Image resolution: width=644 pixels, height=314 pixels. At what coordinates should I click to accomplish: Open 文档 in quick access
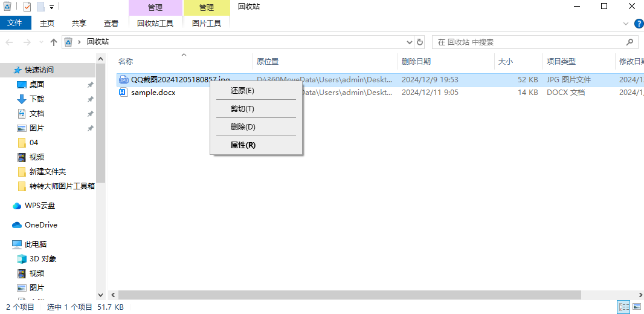(37, 113)
